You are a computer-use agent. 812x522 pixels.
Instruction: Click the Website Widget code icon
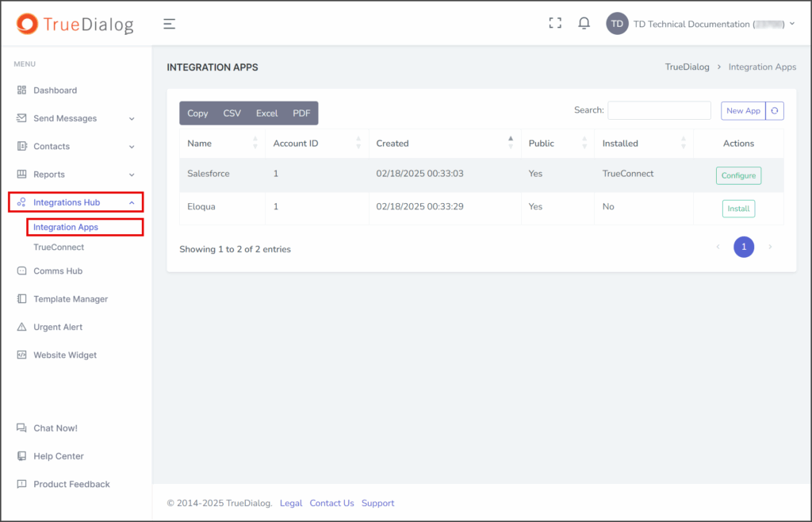[21, 355]
